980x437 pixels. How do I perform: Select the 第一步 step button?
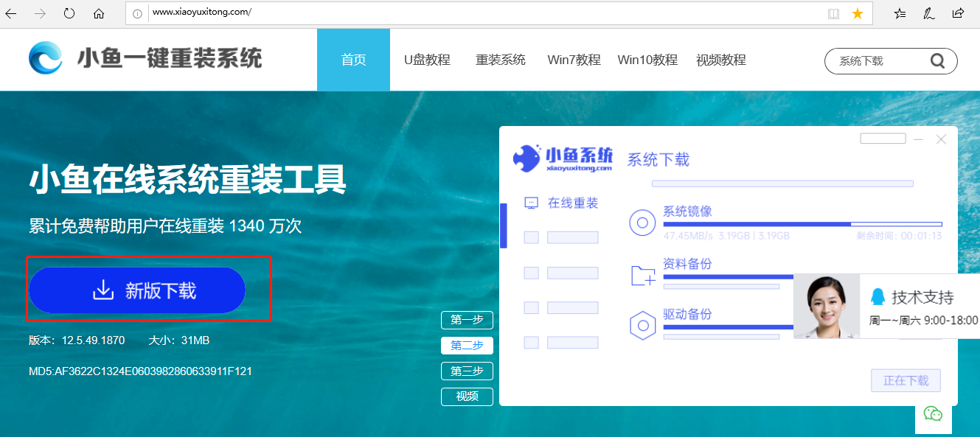467,320
